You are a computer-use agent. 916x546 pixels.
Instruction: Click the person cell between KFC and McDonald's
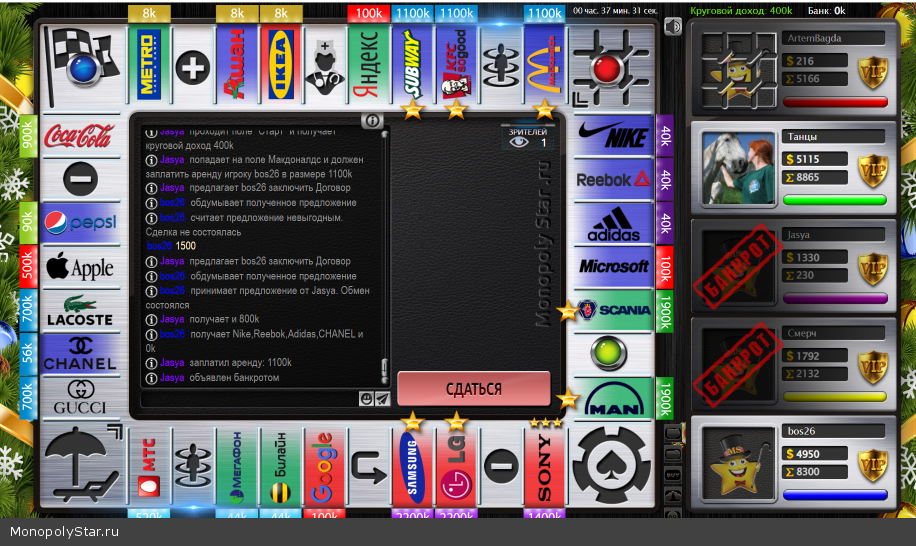[x=501, y=64]
